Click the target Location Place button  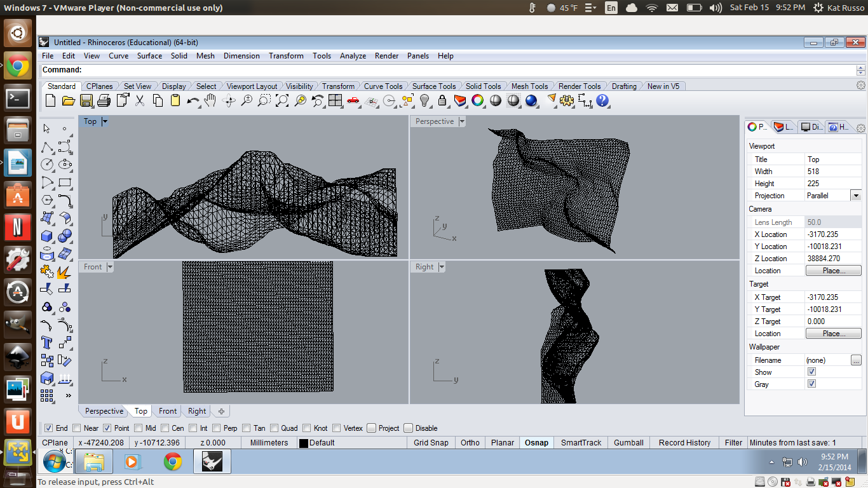pyautogui.click(x=833, y=334)
